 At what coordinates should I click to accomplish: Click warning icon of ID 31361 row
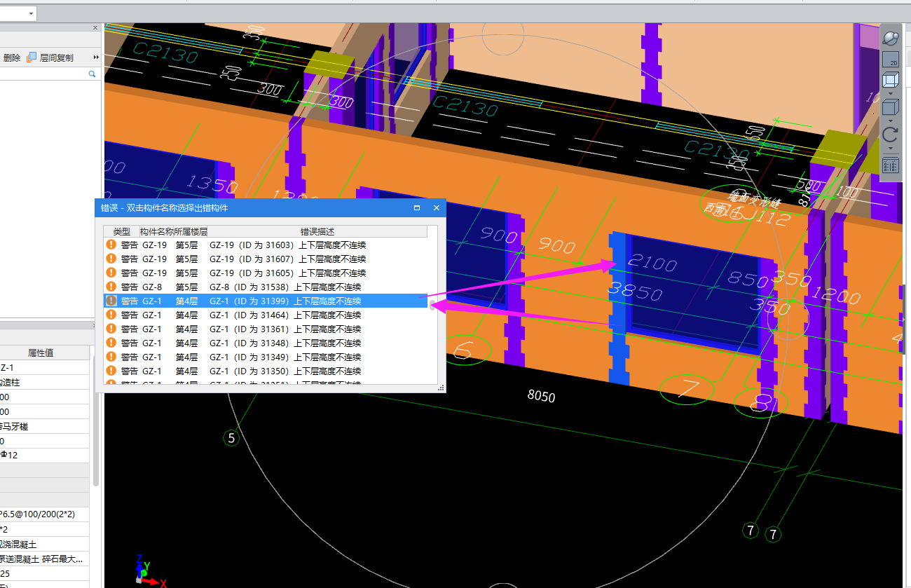tap(111, 329)
